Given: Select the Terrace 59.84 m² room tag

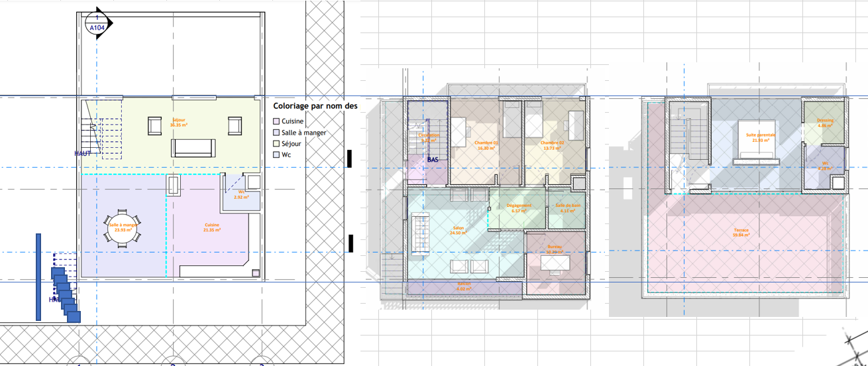Looking at the screenshot, I should click(741, 232).
